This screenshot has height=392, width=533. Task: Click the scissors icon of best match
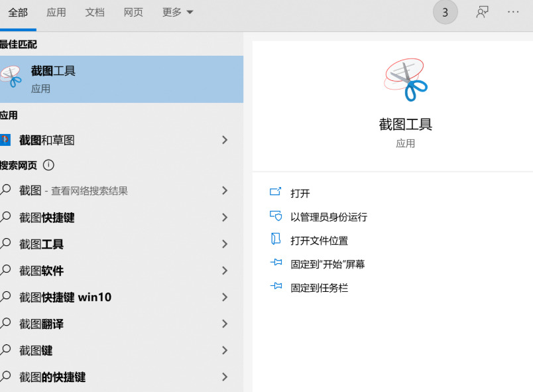click(x=11, y=77)
